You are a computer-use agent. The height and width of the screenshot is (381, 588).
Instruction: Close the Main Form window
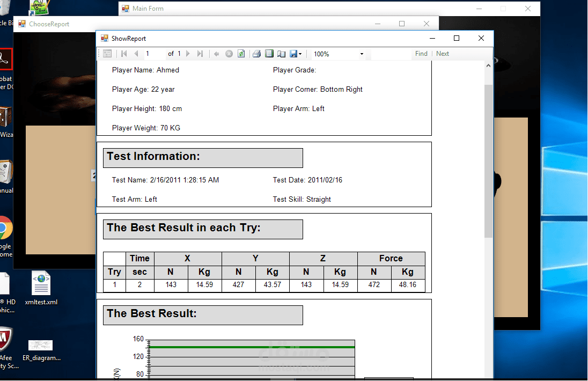click(x=527, y=9)
